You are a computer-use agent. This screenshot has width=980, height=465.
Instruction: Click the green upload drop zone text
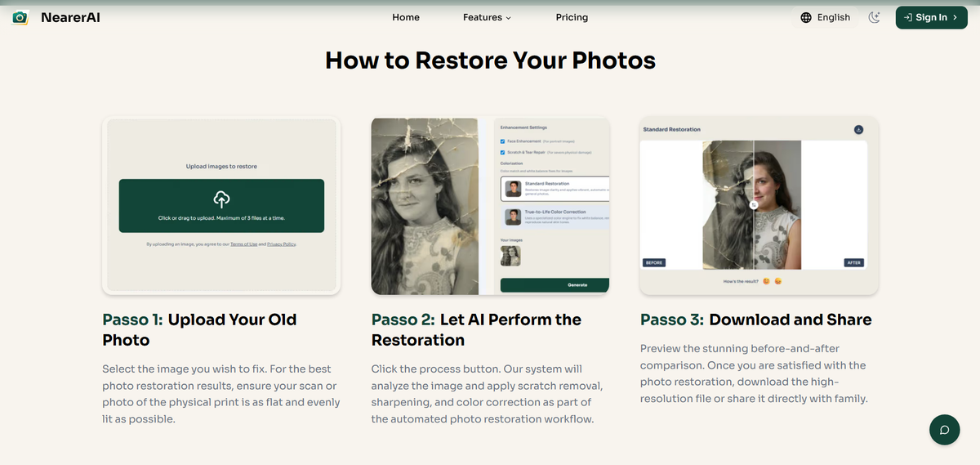221,218
